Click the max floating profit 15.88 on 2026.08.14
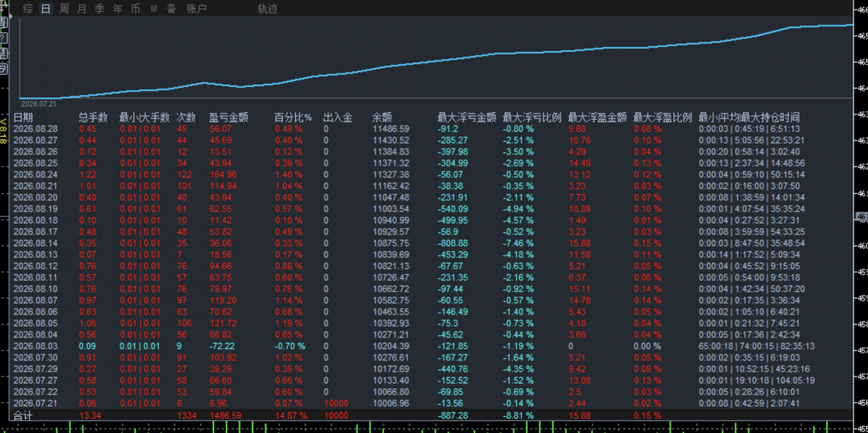868x433 pixels. [579, 243]
